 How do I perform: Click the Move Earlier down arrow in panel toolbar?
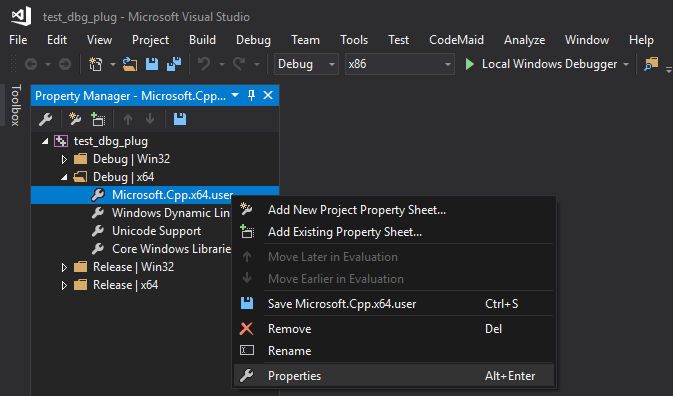tap(150, 119)
